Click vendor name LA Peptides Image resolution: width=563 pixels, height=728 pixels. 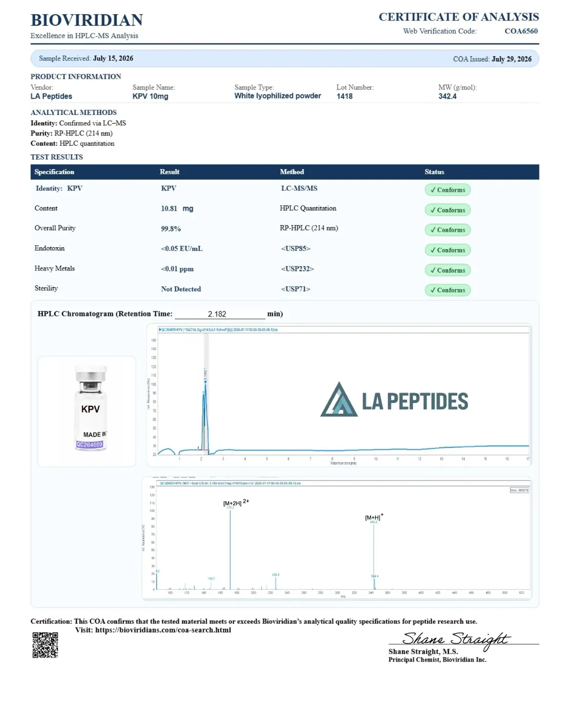(x=51, y=96)
